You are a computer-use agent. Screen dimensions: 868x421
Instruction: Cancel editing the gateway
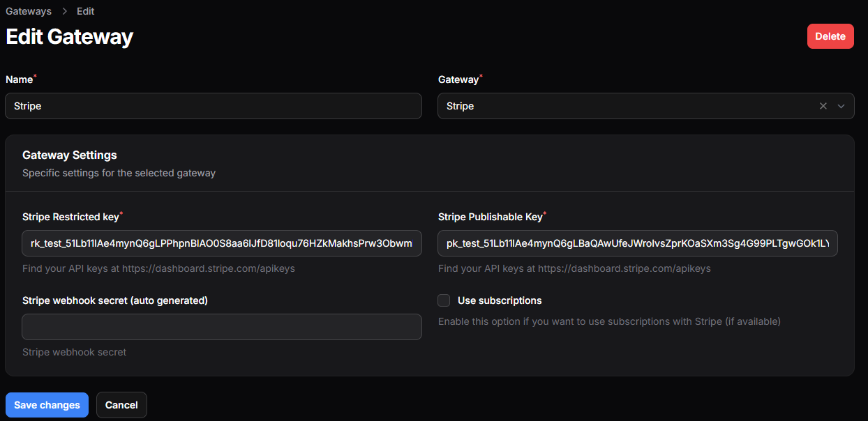click(121, 405)
